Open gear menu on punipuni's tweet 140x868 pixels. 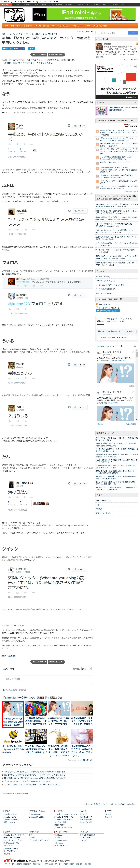(69, 295)
